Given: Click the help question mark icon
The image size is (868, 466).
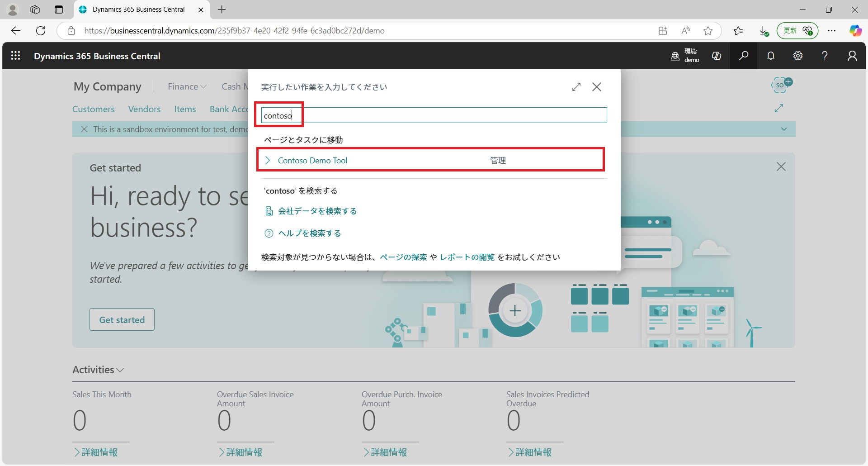Looking at the screenshot, I should 825,56.
